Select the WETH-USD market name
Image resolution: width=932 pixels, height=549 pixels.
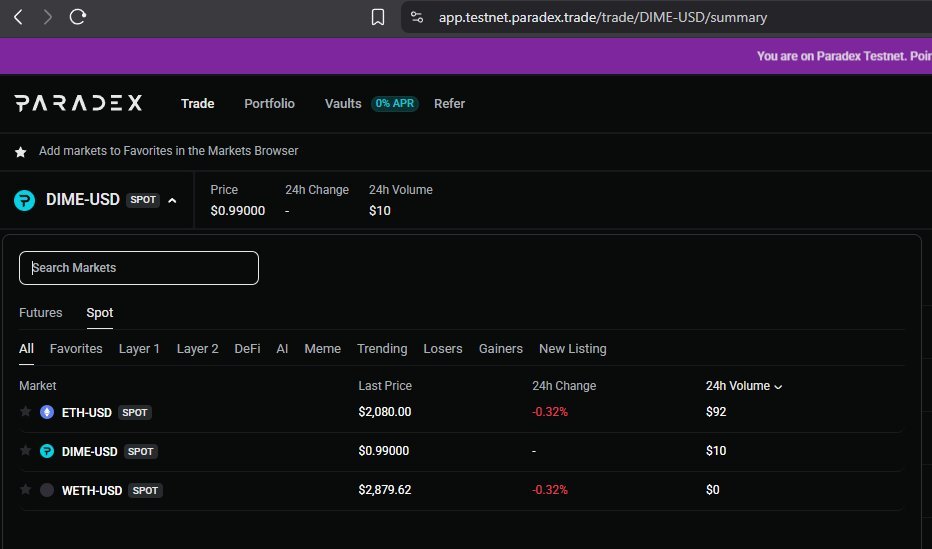(x=92, y=491)
